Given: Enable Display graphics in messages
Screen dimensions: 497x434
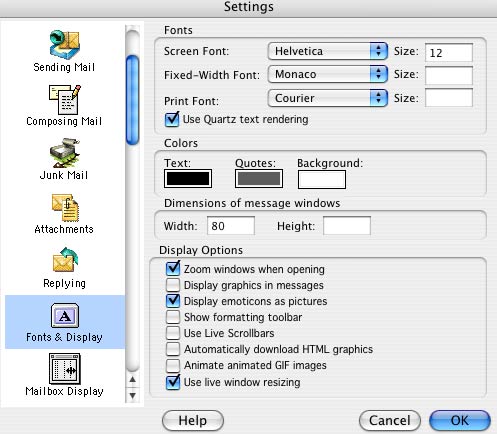Looking at the screenshot, I should [x=173, y=285].
